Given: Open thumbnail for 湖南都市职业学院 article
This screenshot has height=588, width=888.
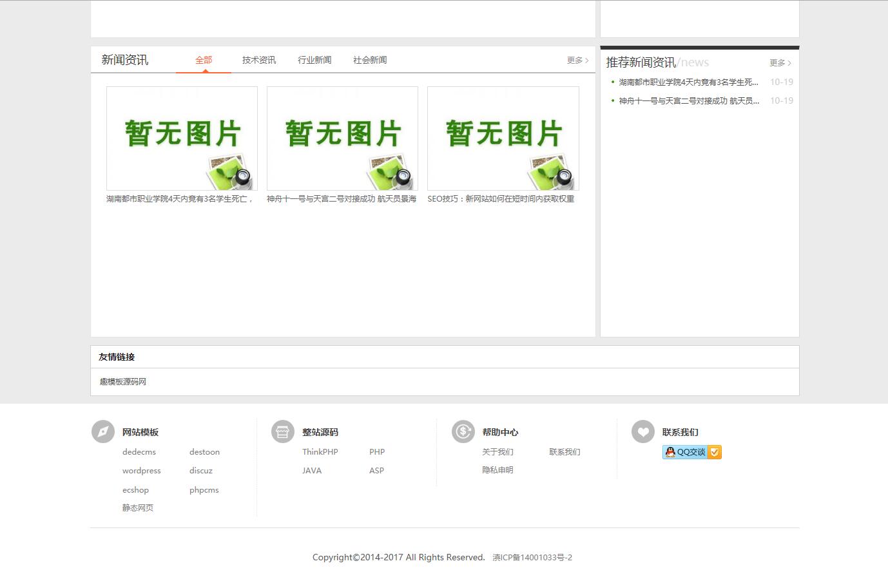Looking at the screenshot, I should [182, 138].
